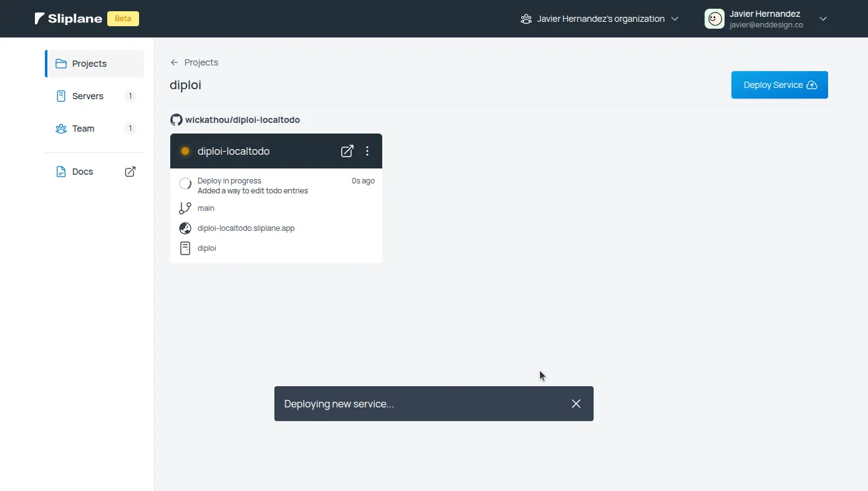
Task: Click the GitHub icon next to wickathou/diploi-localtodo
Action: pyautogui.click(x=176, y=119)
